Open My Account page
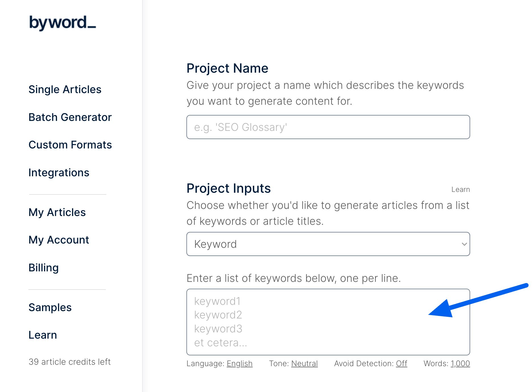Viewport: 532px width, 392px height. click(59, 240)
